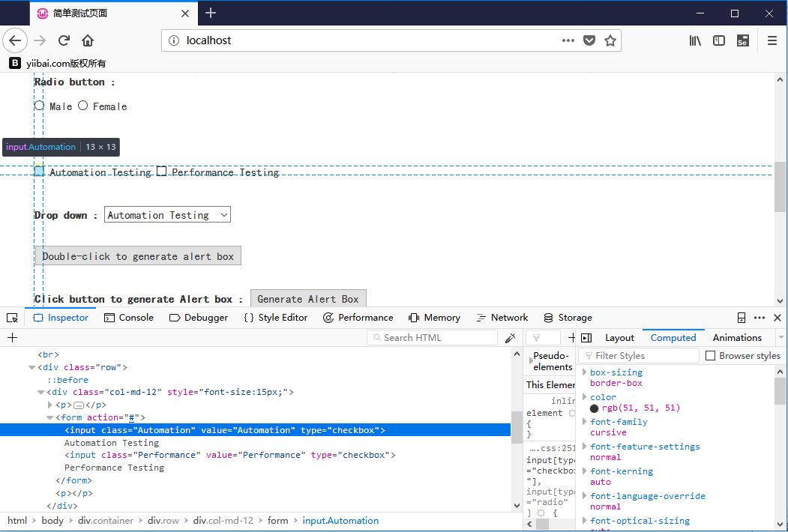Grab a color with the eyedropper
This screenshot has width=788, height=532.
click(511, 338)
